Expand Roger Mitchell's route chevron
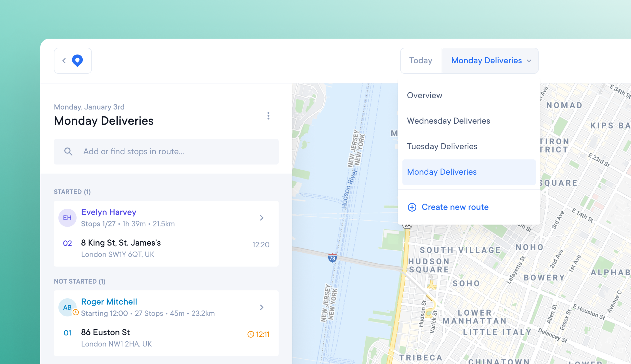 point(262,307)
